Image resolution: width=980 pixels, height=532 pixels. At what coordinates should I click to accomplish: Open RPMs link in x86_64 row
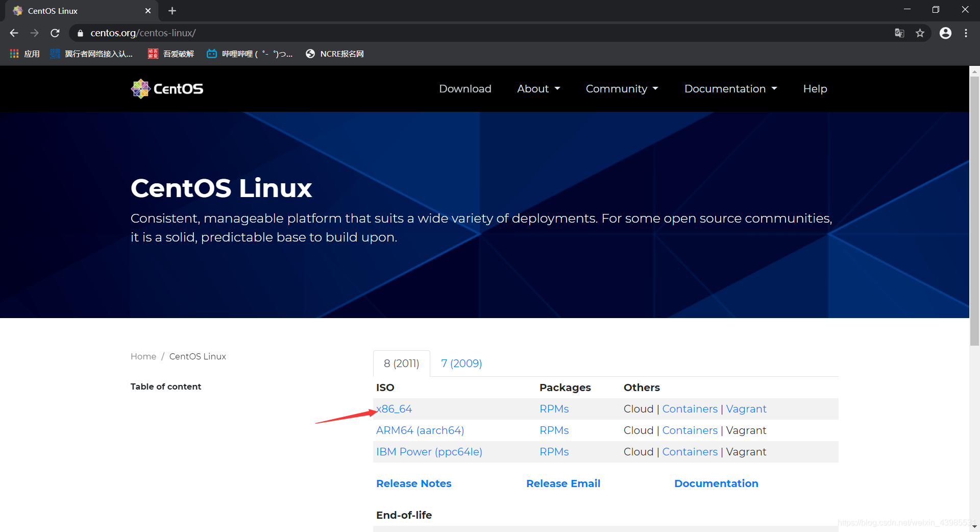[x=554, y=409]
